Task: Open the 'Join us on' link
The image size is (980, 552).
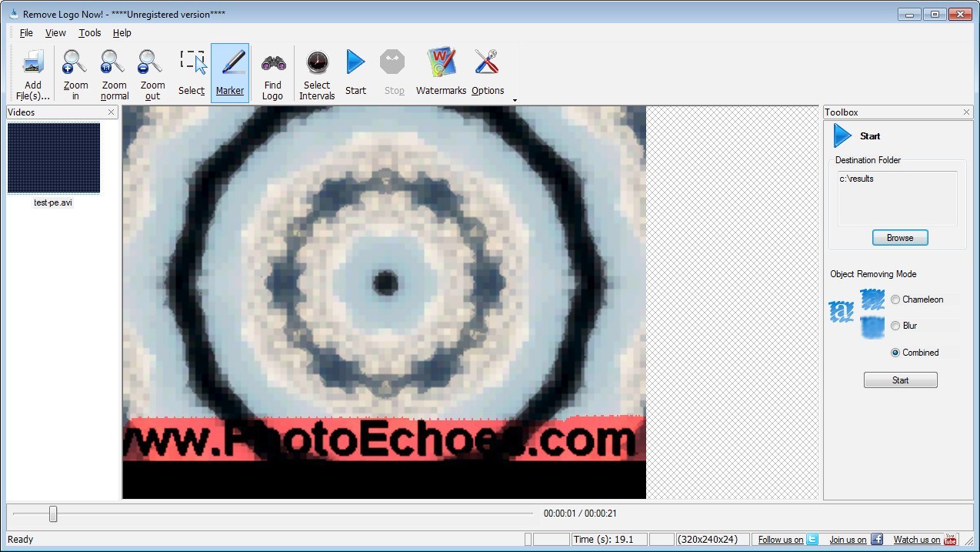Action: [x=848, y=540]
